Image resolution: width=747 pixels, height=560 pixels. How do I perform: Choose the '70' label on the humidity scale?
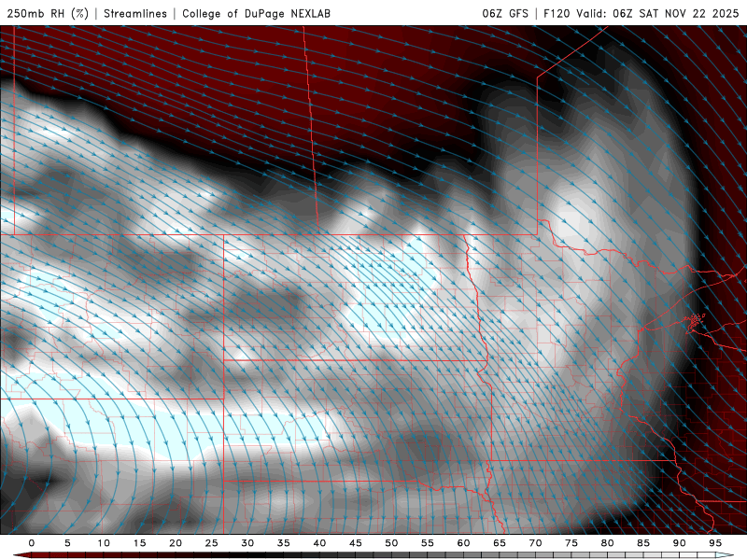point(535,543)
